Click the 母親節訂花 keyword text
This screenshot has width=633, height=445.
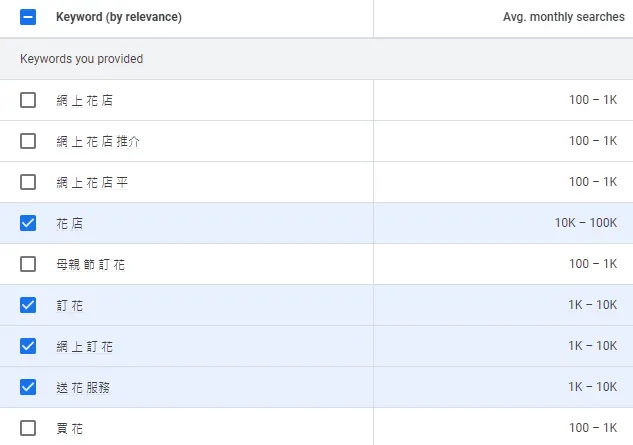(x=91, y=265)
